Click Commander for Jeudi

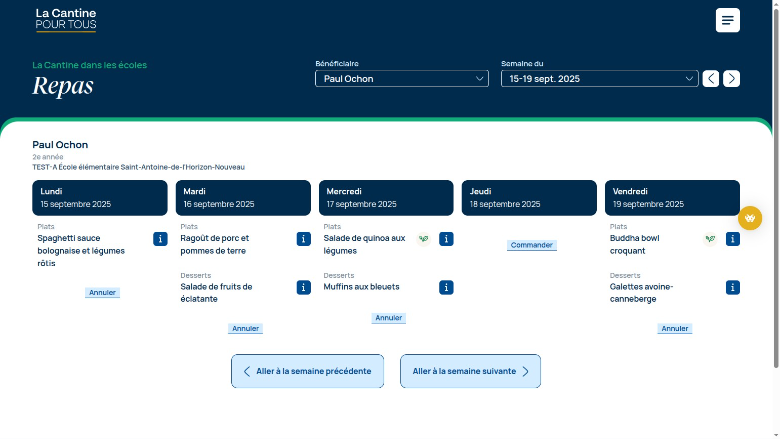point(531,245)
